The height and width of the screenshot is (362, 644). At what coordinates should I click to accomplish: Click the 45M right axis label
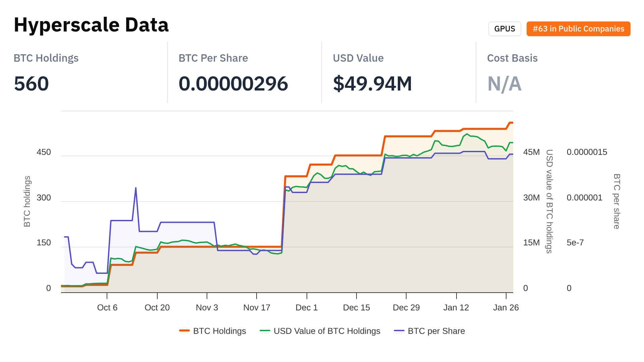[531, 152]
